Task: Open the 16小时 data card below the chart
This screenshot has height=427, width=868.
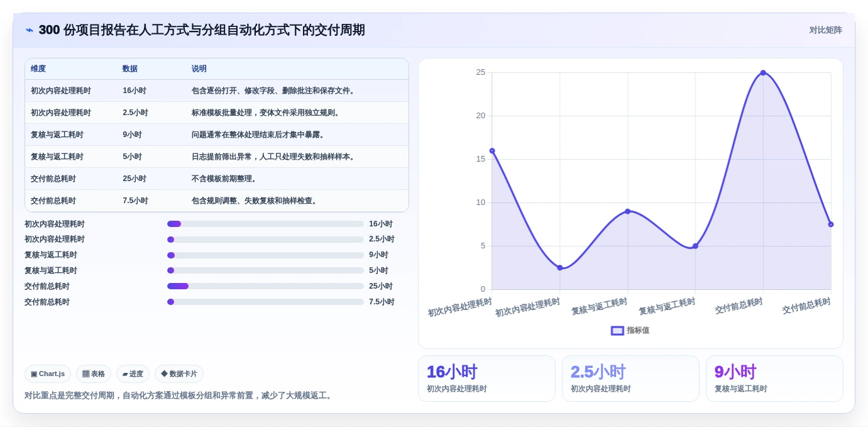Action: coord(486,379)
